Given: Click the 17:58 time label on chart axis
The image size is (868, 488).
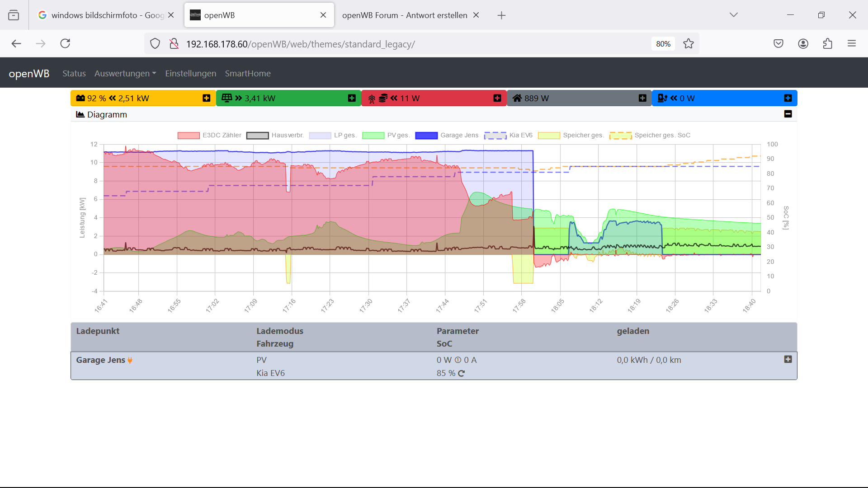Looking at the screenshot, I should coord(519,306).
